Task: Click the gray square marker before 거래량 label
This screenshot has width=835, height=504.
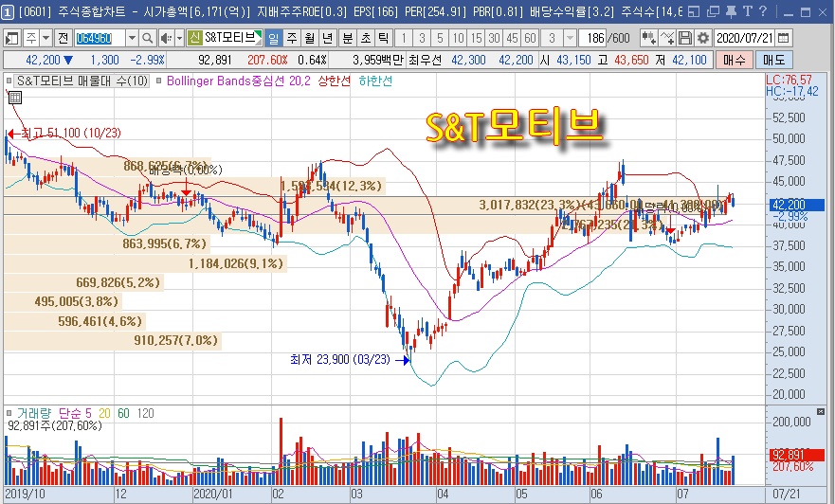Action: click(9, 413)
